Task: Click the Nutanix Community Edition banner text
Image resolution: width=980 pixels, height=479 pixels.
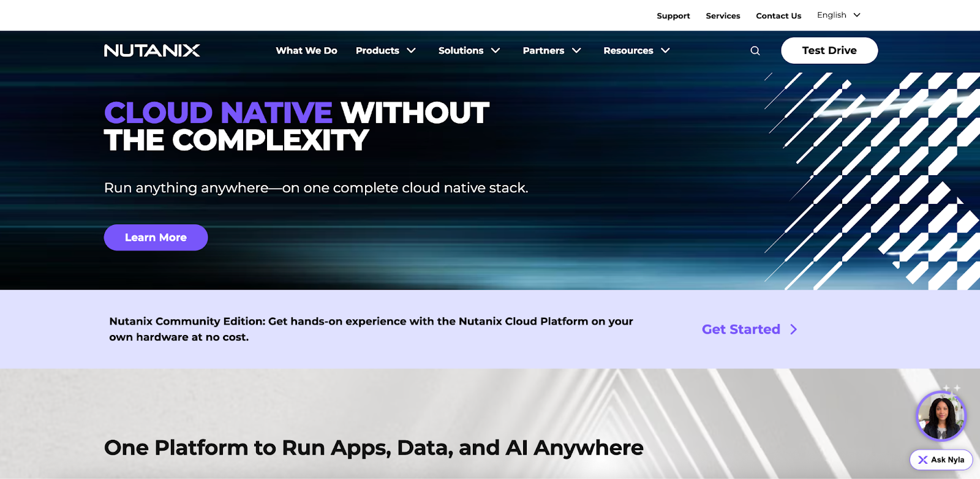Action: pos(371,330)
